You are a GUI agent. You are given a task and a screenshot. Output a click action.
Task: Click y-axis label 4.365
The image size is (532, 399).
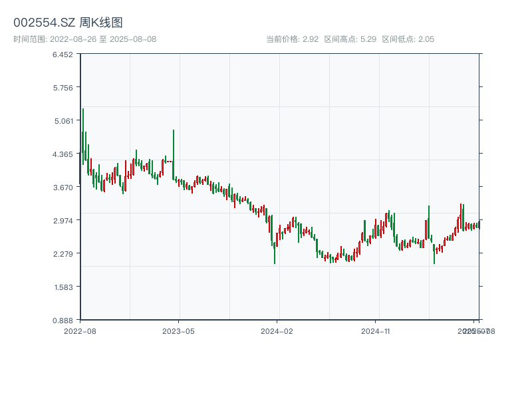(63, 154)
